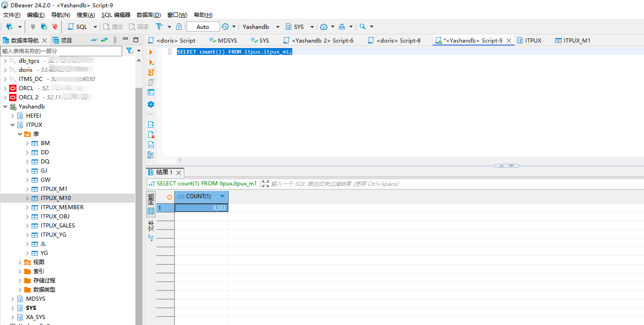644x325 pixels.
Task: Click the reconnect icon in the toolbar
Action: (x=44, y=27)
